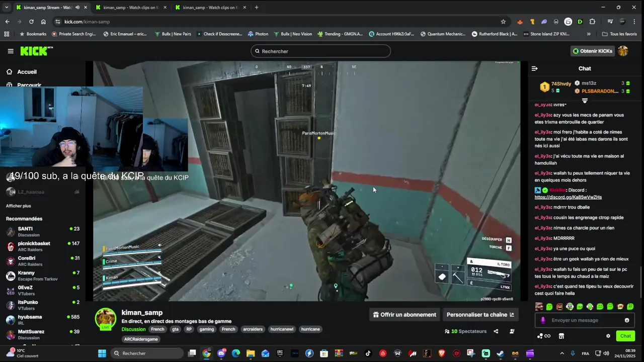Open the channel shop icon below chat
644x362 pixels.
click(x=561, y=336)
